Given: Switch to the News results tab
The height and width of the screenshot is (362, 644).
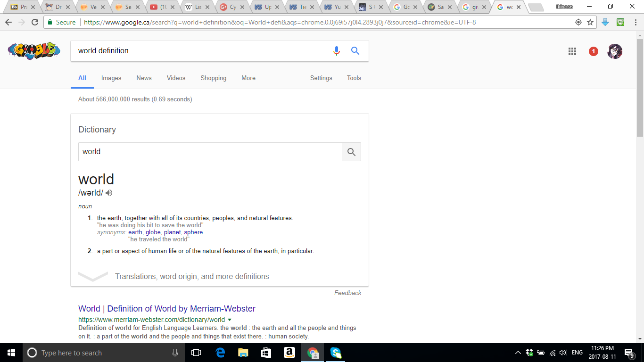Looking at the screenshot, I should [144, 78].
